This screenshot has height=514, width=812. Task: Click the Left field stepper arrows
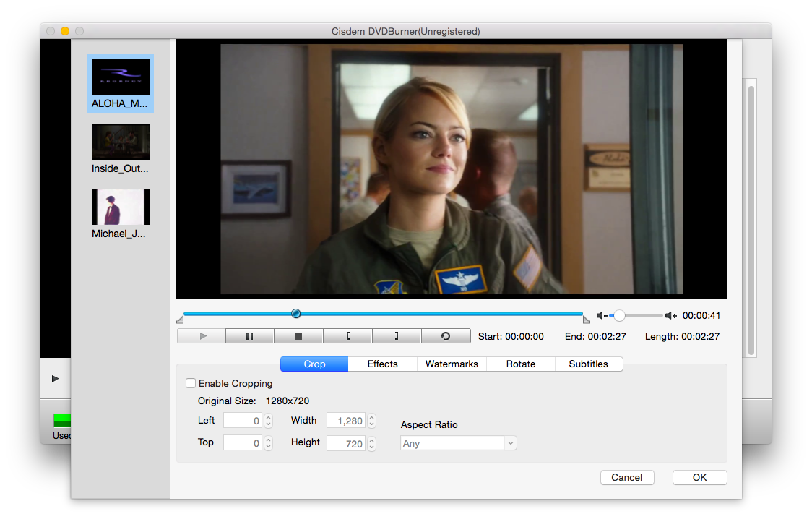click(x=268, y=421)
